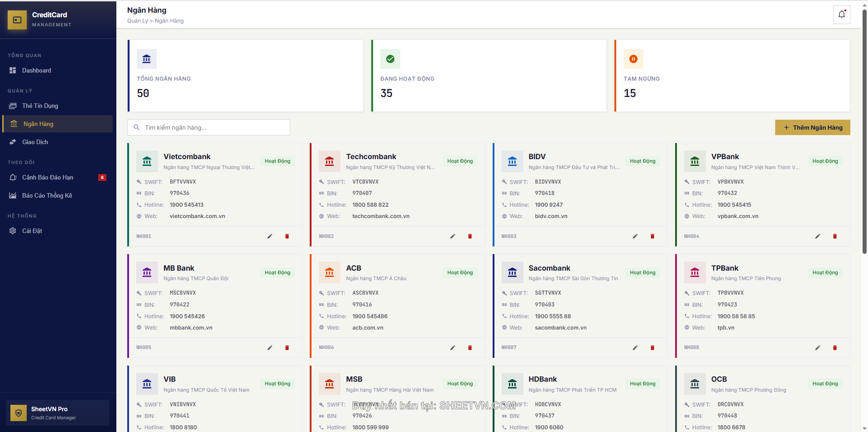Click the notification bell icon
The image size is (868, 432).
(841, 15)
